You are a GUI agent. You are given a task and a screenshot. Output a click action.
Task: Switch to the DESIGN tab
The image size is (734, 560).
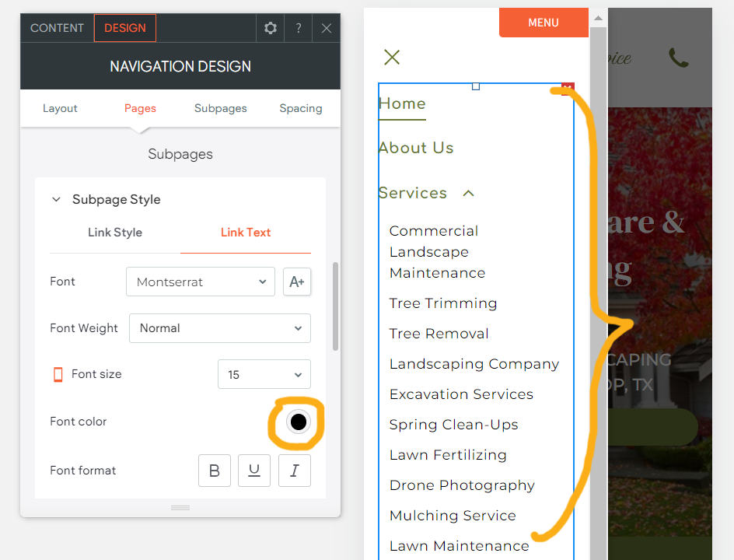point(125,28)
